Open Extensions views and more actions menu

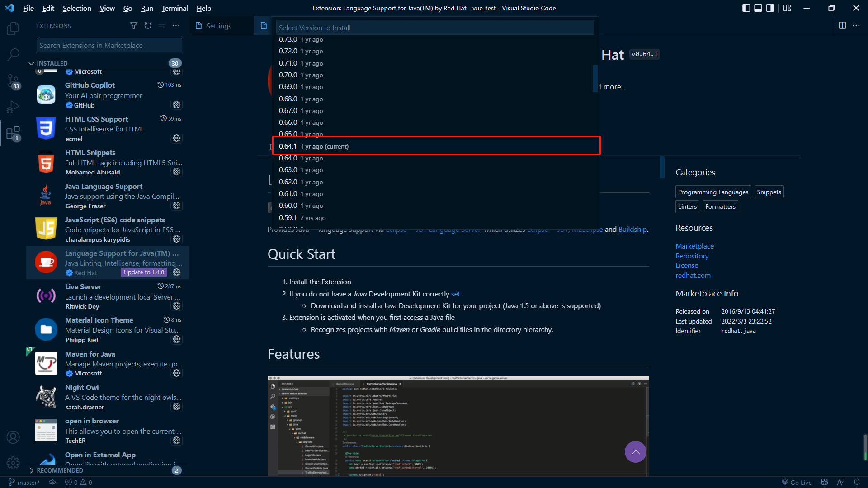tap(176, 26)
